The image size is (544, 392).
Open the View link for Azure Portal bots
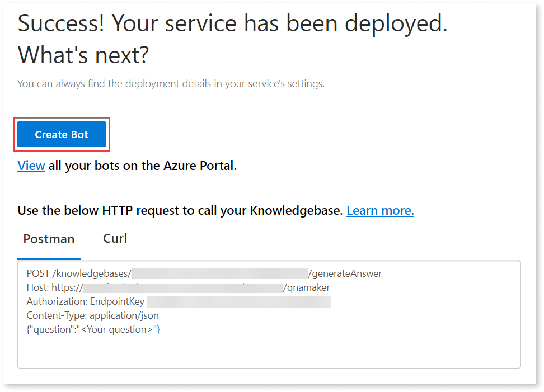click(31, 166)
